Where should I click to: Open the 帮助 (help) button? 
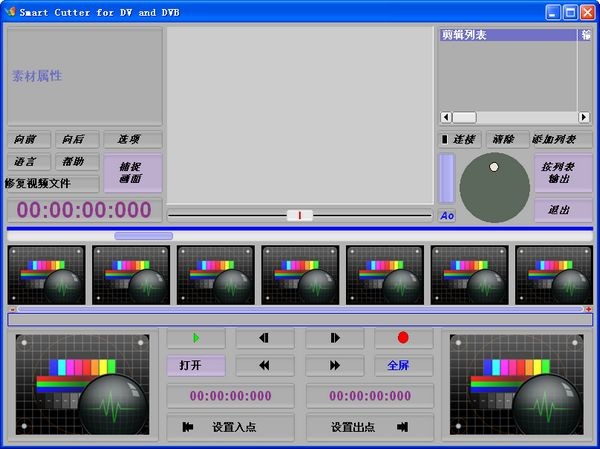75,162
